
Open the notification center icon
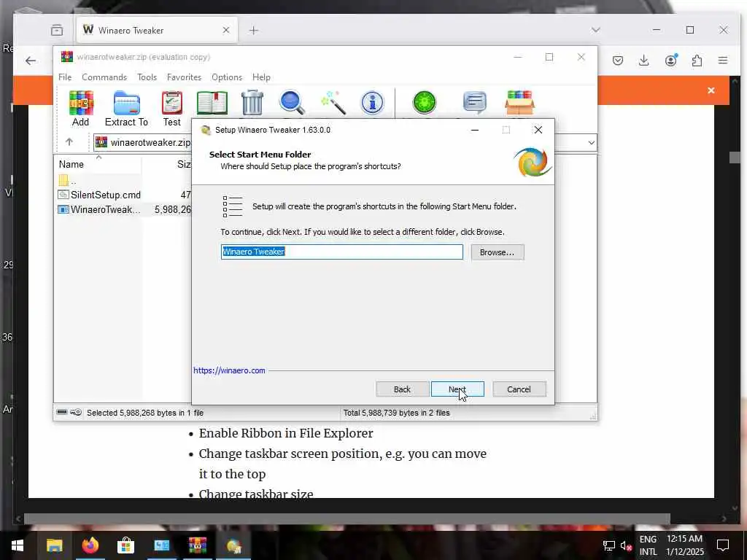click(x=723, y=545)
